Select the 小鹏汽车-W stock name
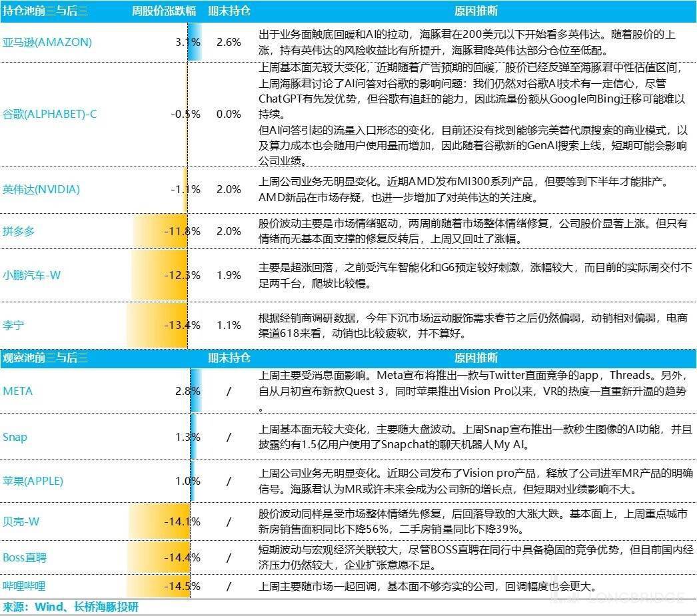697x616 pixels. [31, 275]
